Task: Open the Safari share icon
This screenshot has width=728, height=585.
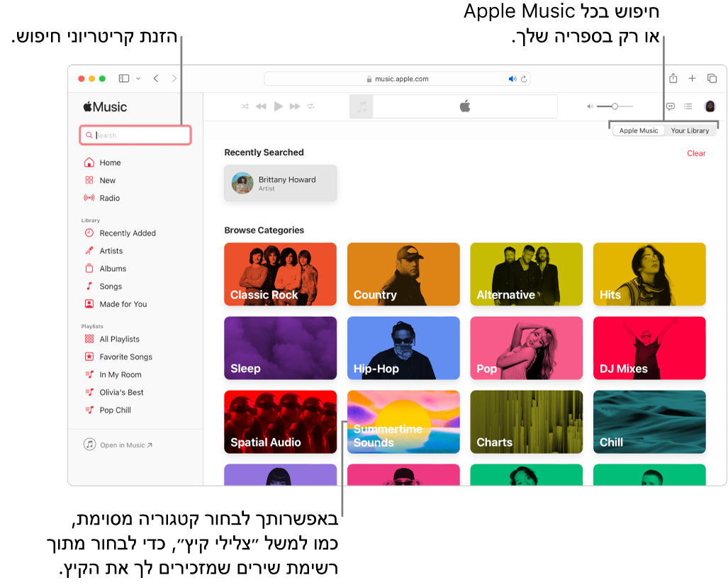Action: (x=673, y=78)
